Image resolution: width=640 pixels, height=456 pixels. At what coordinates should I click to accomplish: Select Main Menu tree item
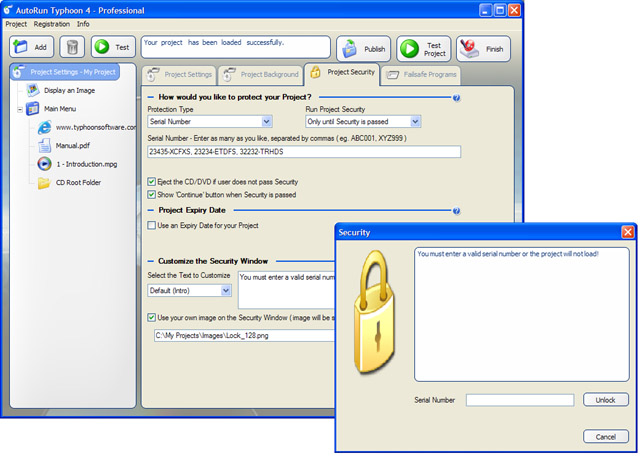[60, 109]
